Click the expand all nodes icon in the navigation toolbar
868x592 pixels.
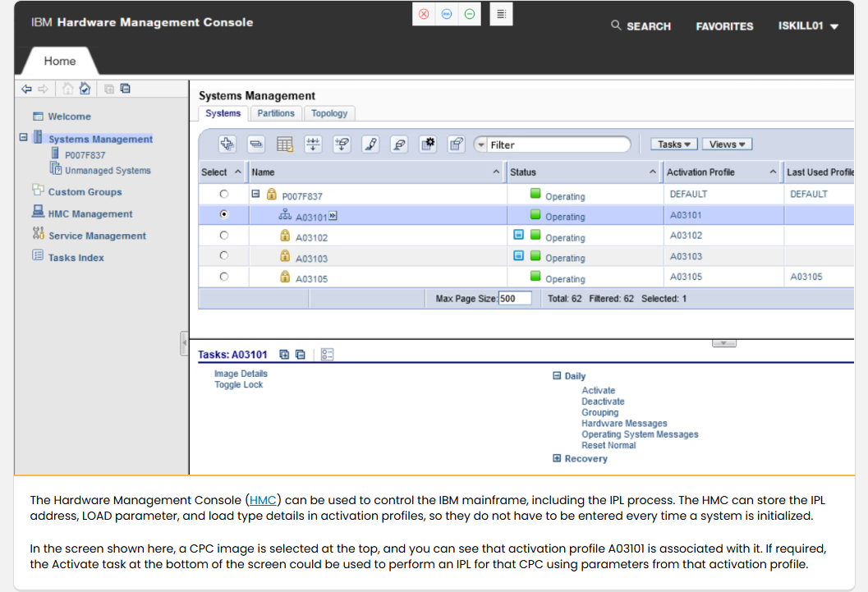[109, 89]
